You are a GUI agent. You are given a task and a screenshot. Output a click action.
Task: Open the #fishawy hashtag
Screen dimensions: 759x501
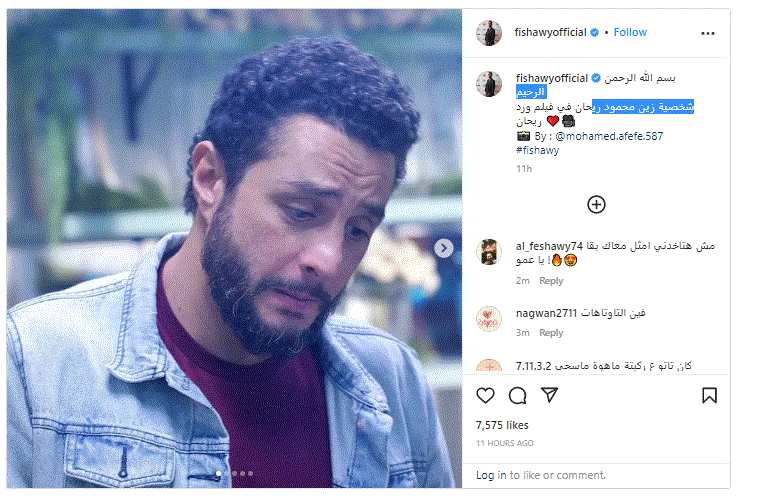point(537,150)
